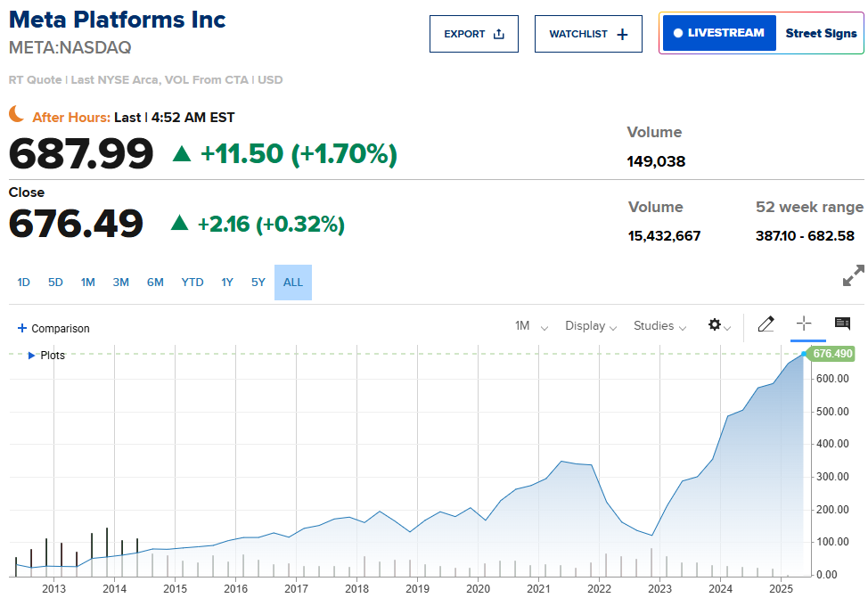Click the Watchlist plus icon
The image size is (868, 598).
(622, 34)
